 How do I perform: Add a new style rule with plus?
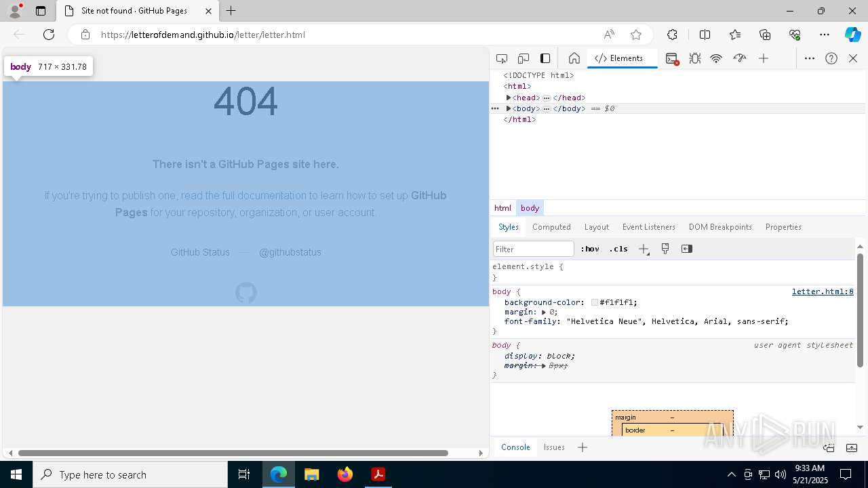point(644,249)
